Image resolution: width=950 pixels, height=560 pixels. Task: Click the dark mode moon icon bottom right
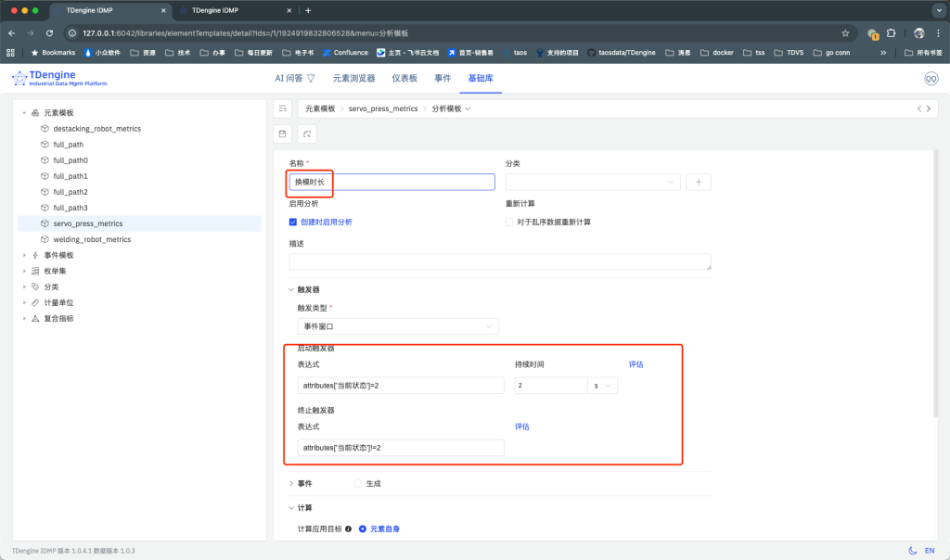[x=912, y=550]
